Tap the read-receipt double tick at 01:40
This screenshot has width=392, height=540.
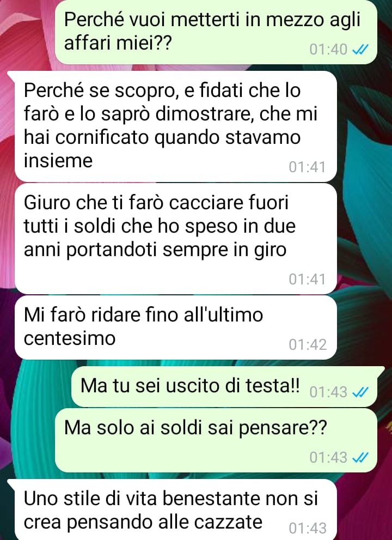coord(360,50)
